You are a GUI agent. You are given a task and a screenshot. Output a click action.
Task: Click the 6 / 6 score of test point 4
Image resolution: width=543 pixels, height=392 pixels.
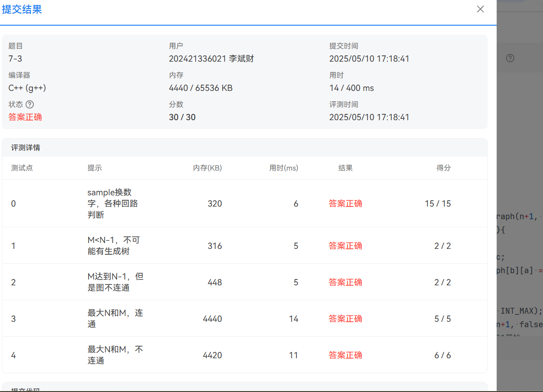pyautogui.click(x=443, y=355)
